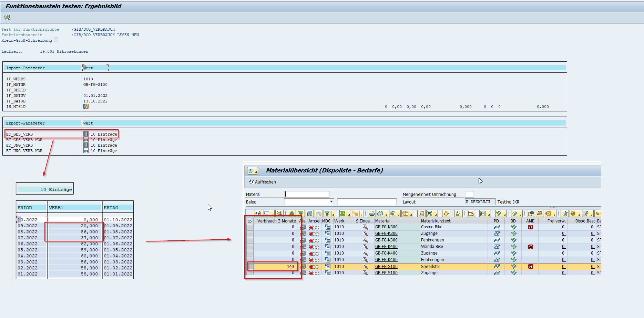Click the binoculars Find icon in ALV toolbar

point(309,213)
